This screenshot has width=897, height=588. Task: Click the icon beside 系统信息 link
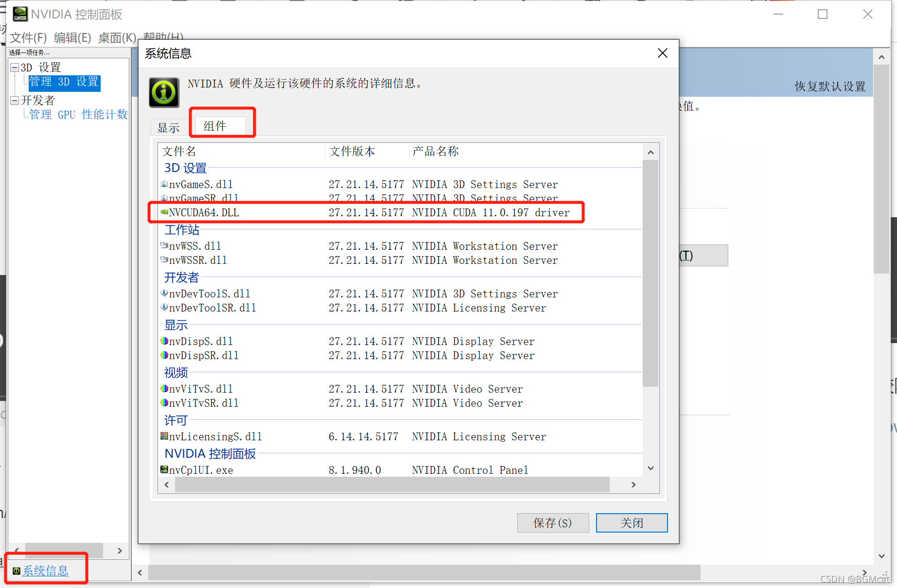point(17,571)
